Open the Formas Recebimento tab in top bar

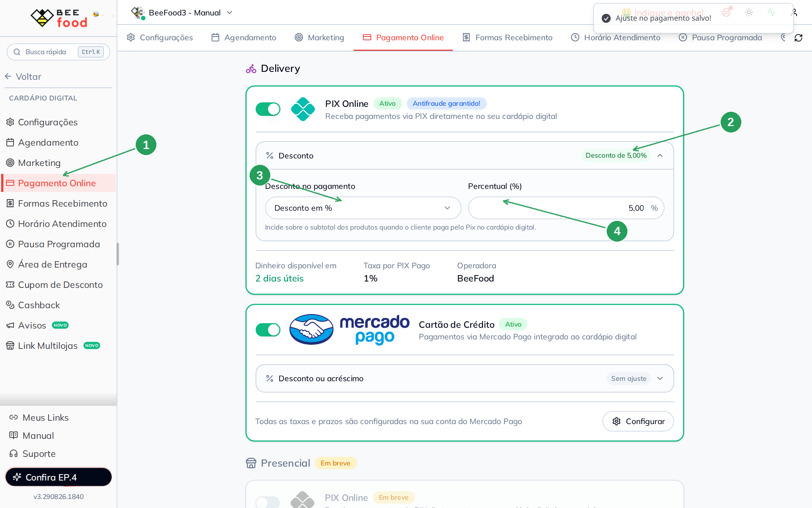(507, 38)
